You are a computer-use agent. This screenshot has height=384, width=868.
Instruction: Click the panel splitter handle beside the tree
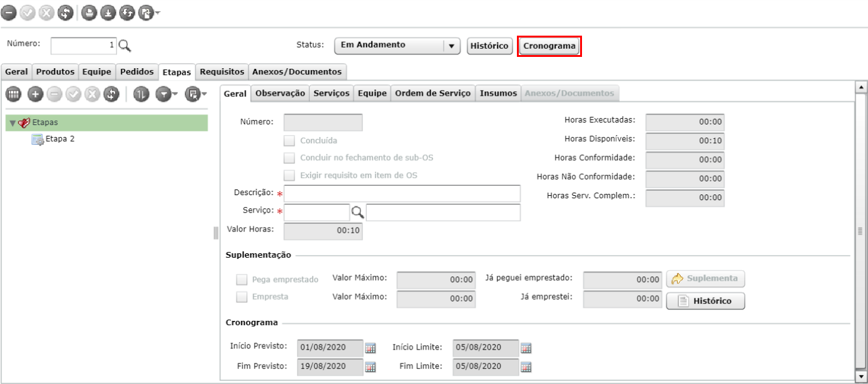(x=216, y=233)
